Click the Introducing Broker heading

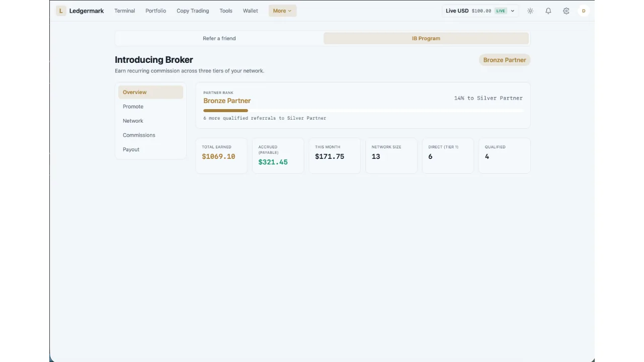[154, 60]
